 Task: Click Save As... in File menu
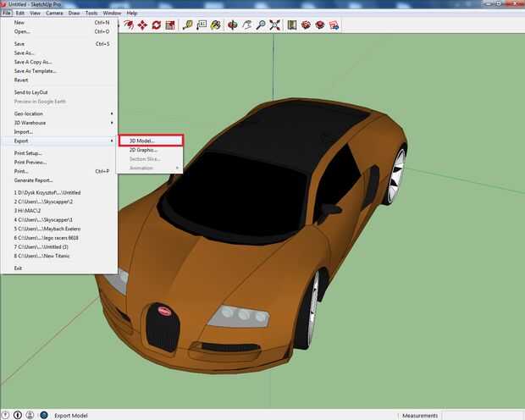[x=27, y=52]
